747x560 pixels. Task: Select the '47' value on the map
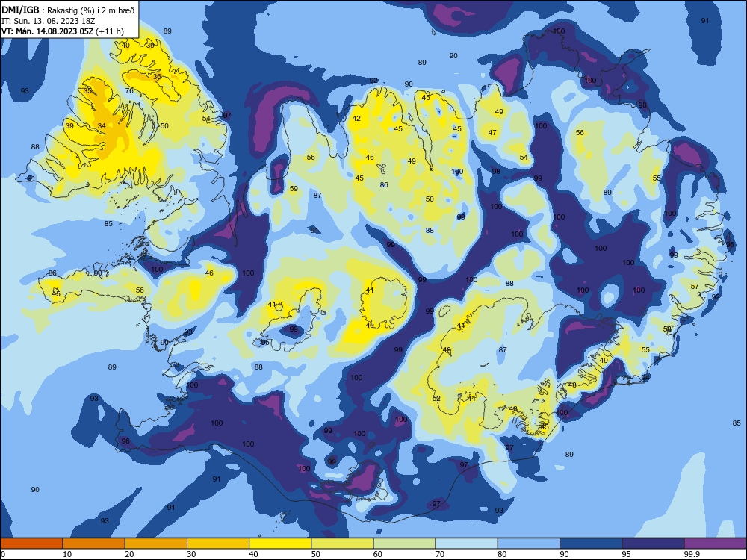(492, 132)
